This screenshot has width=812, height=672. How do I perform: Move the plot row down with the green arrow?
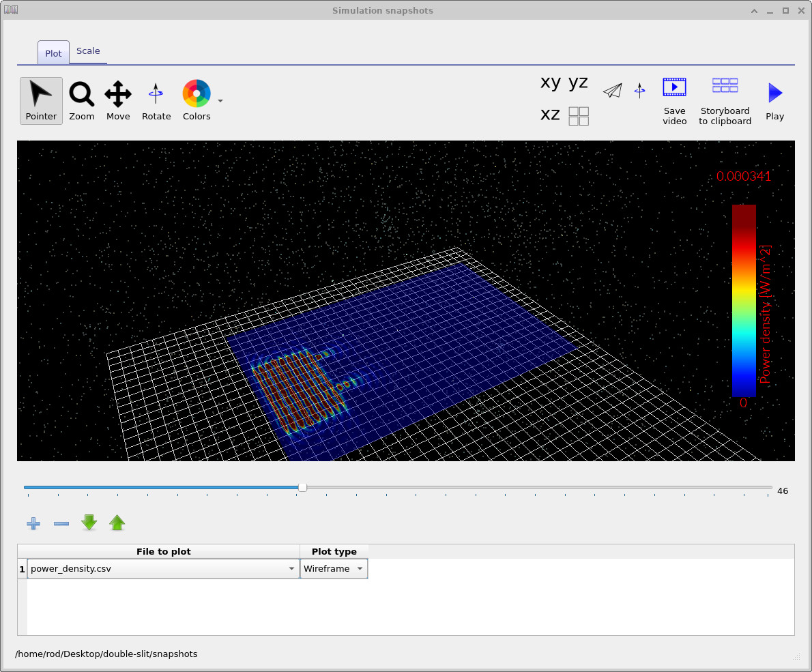[89, 523]
